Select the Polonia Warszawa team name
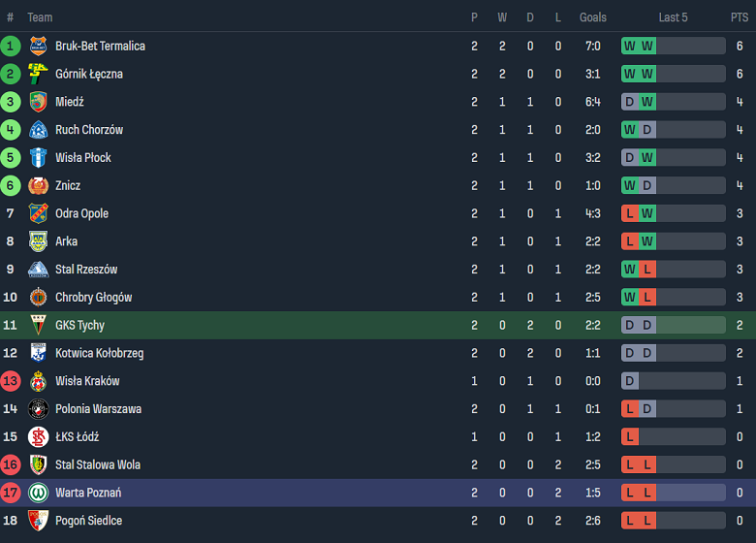The height and width of the screenshot is (543, 756). (98, 409)
